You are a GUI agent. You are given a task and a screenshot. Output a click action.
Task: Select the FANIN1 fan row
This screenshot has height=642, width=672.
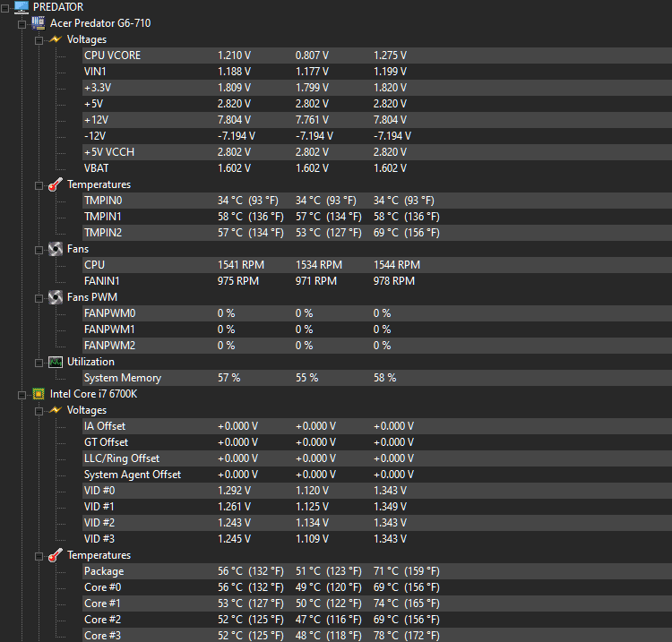[377, 281]
